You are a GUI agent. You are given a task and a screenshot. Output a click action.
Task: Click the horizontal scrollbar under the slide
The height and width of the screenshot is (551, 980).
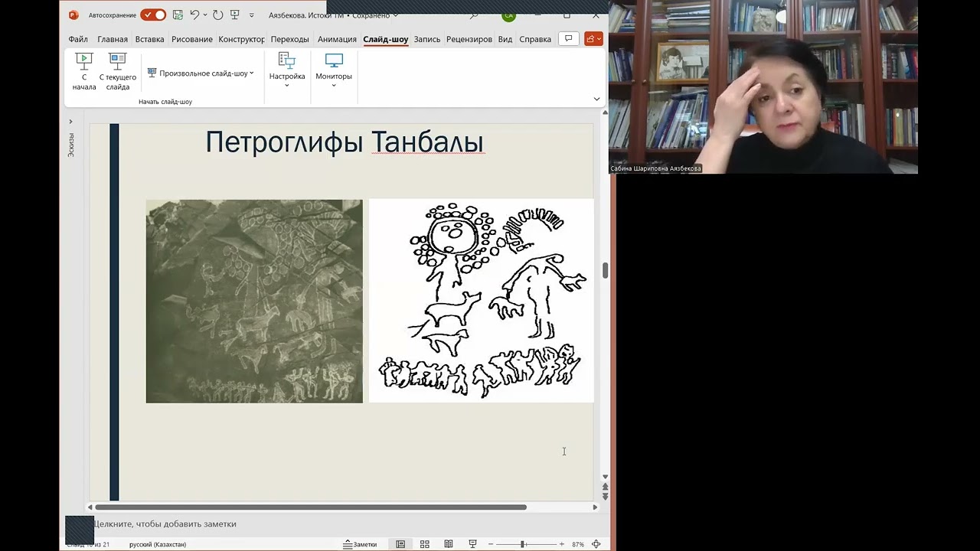tap(311, 507)
